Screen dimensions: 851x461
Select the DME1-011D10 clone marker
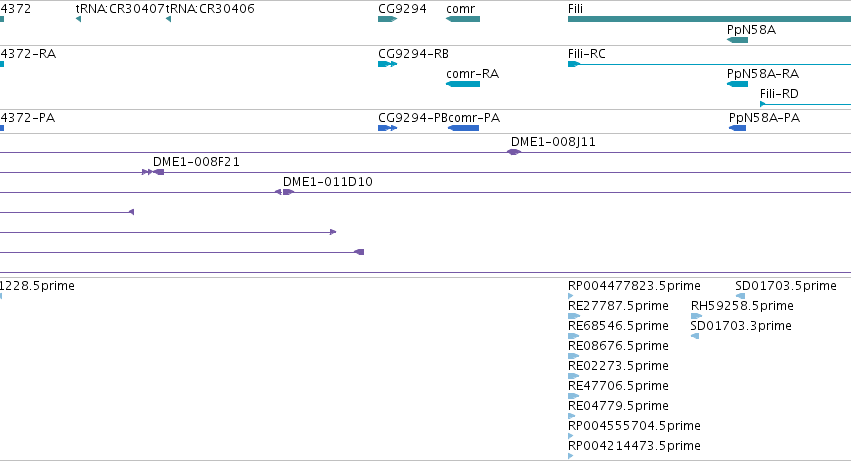pyautogui.click(x=284, y=192)
